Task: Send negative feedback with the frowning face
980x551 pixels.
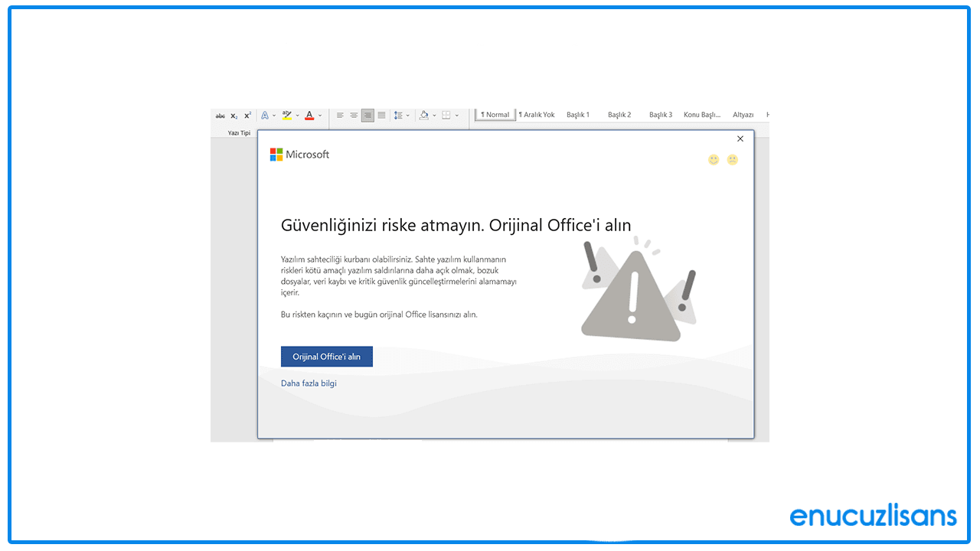Action: click(733, 160)
